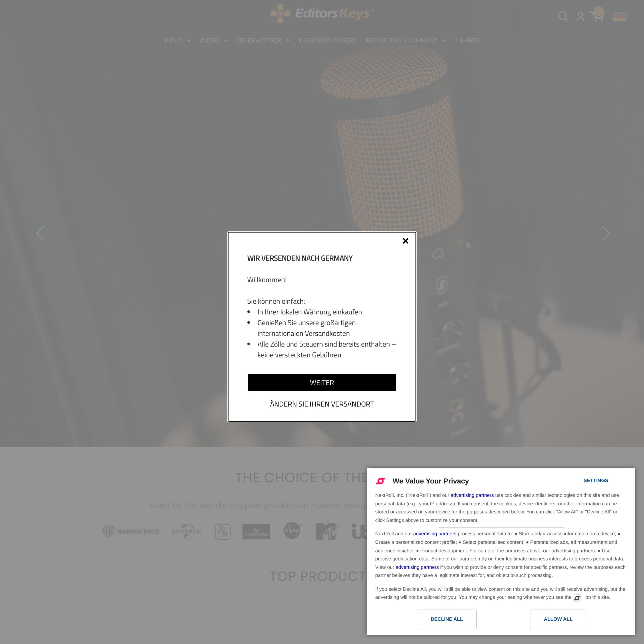Open KEYBOARD COVERS menu item
This screenshot has width=644, height=644.
coord(327,40)
